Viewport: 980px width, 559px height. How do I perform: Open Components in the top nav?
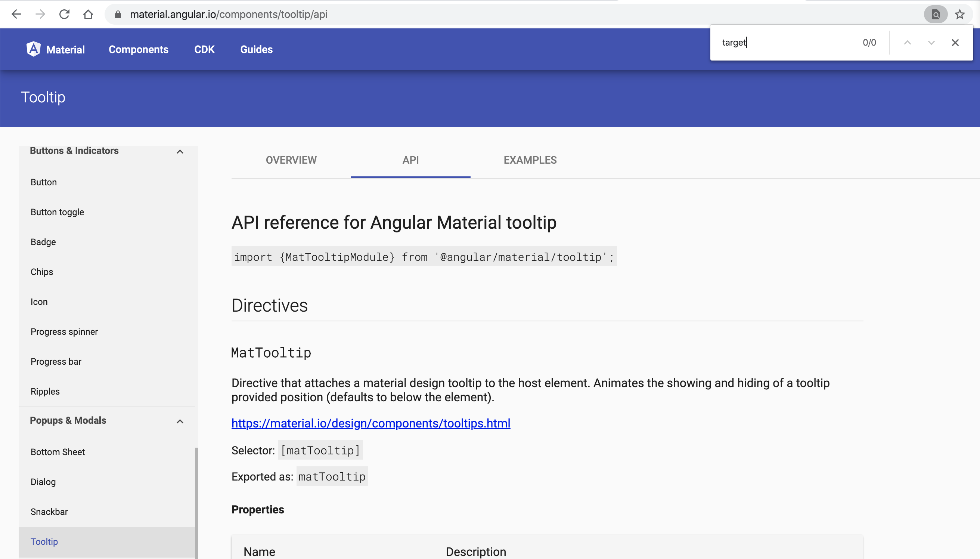click(139, 50)
